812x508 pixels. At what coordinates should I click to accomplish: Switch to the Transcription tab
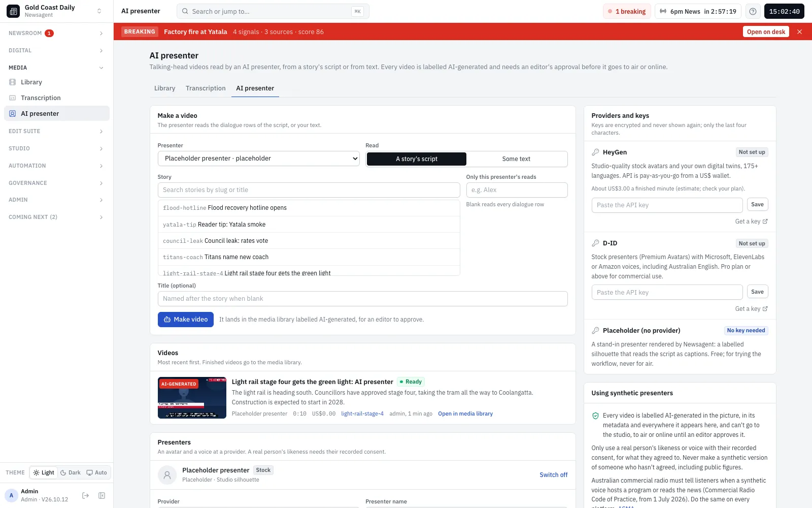pyautogui.click(x=206, y=88)
